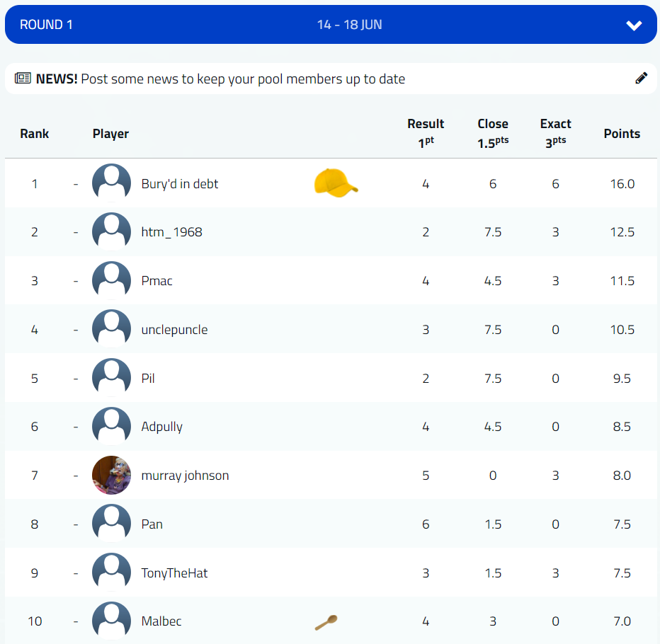Click the Rank column header
The image size is (660, 644).
[x=35, y=134]
